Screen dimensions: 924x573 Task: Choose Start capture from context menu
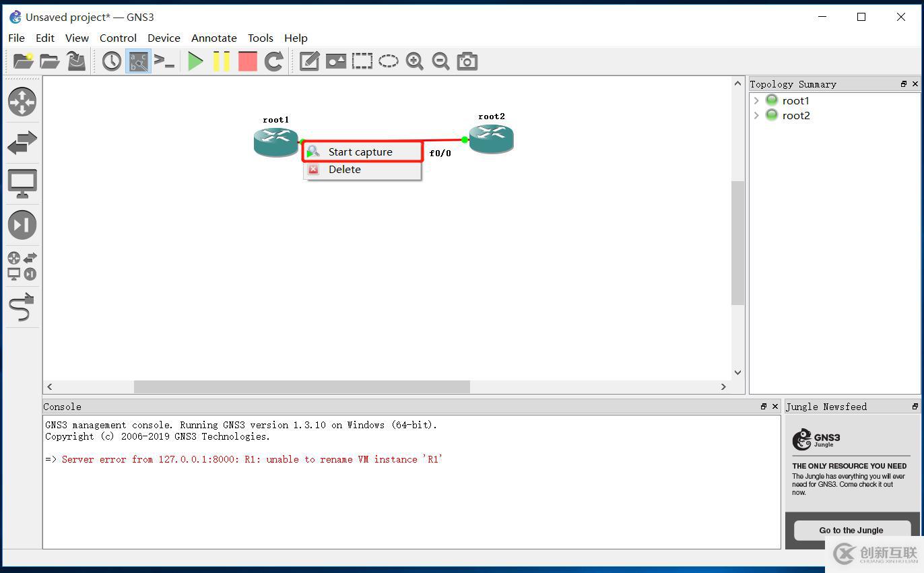pyautogui.click(x=360, y=152)
